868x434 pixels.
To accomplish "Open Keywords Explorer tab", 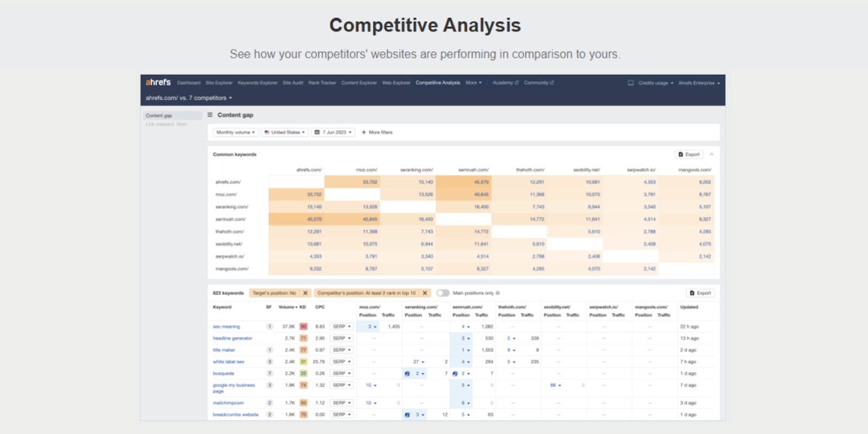I will pos(258,83).
